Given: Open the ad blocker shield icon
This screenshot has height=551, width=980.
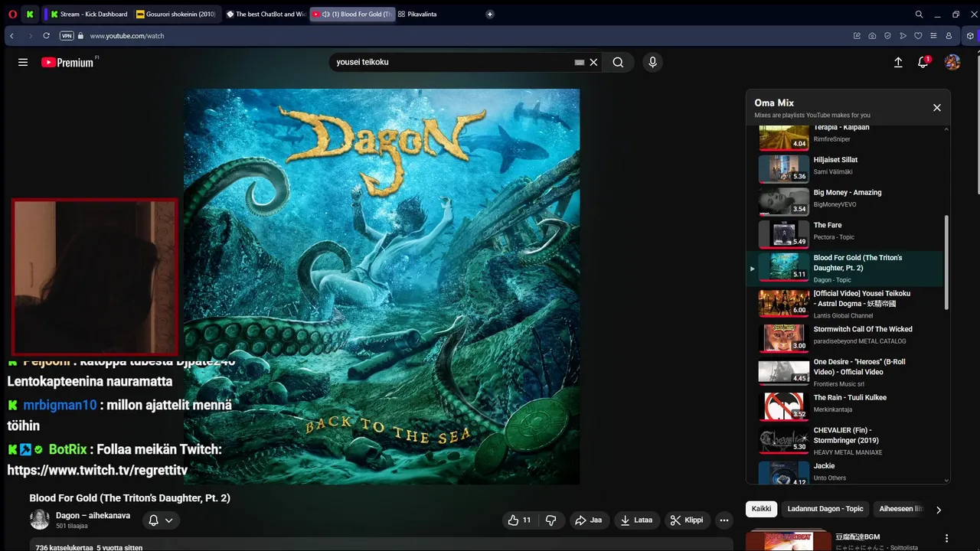Looking at the screenshot, I should pos(887,36).
